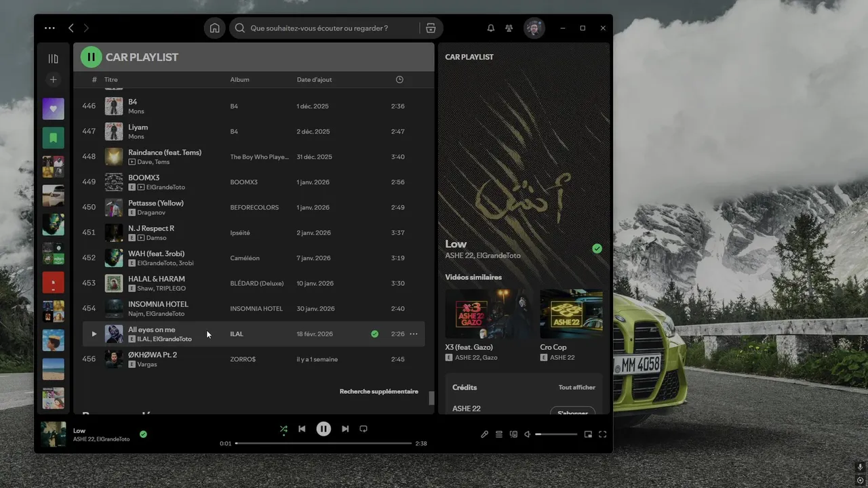This screenshot has width=868, height=488.
Task: Open the green bookmark episodes playlist
Action: click(x=54, y=138)
